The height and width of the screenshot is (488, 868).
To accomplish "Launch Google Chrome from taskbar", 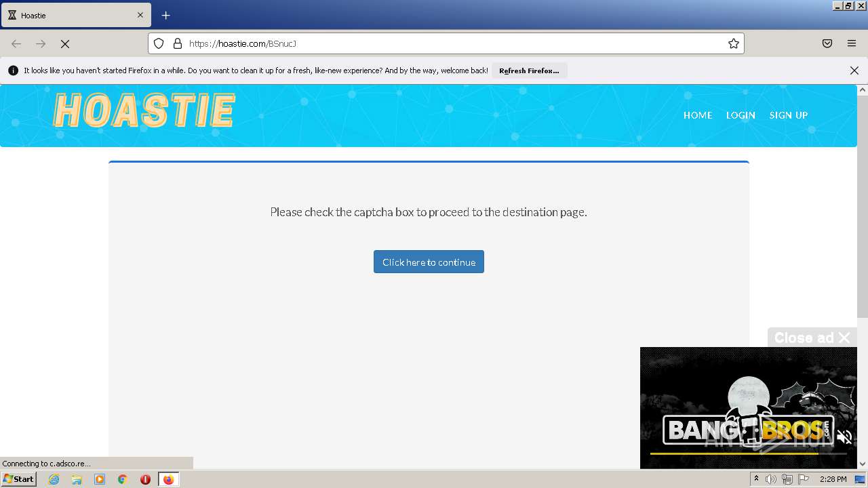I will click(123, 479).
